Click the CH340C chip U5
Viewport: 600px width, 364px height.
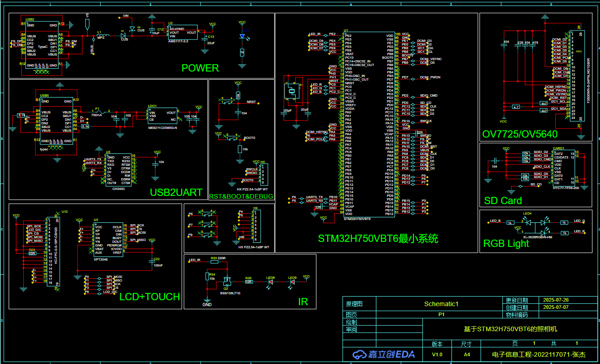(x=118, y=170)
